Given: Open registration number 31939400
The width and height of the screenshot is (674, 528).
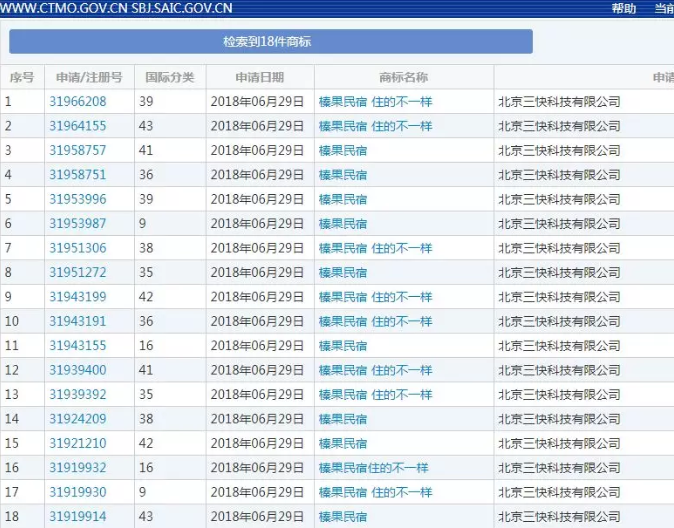Looking at the screenshot, I should pyautogui.click(x=77, y=370).
